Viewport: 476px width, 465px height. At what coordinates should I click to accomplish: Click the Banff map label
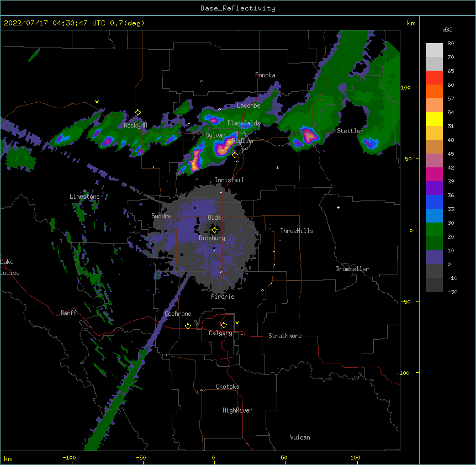click(x=68, y=313)
